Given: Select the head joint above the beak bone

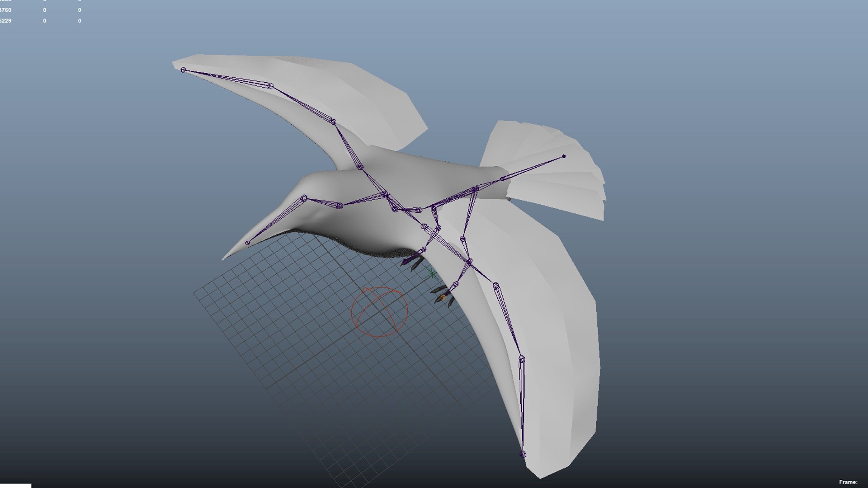Looking at the screenshot, I should [304, 198].
